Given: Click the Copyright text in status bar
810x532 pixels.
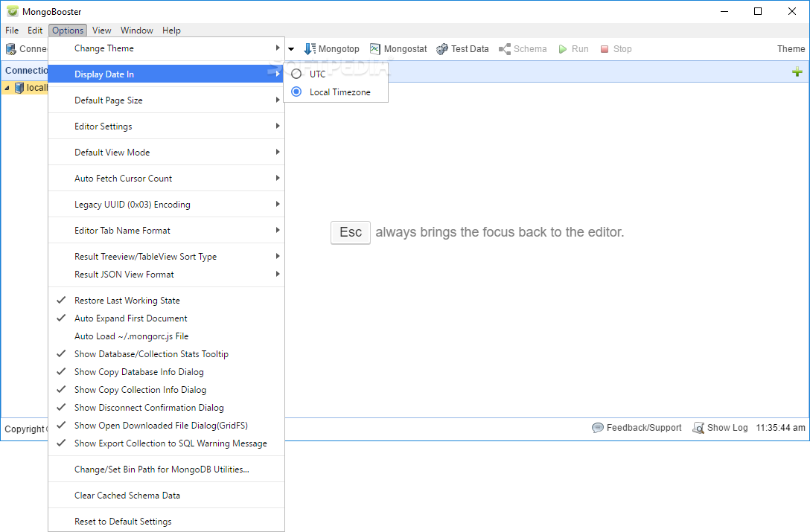Looking at the screenshot, I should click(25, 429).
